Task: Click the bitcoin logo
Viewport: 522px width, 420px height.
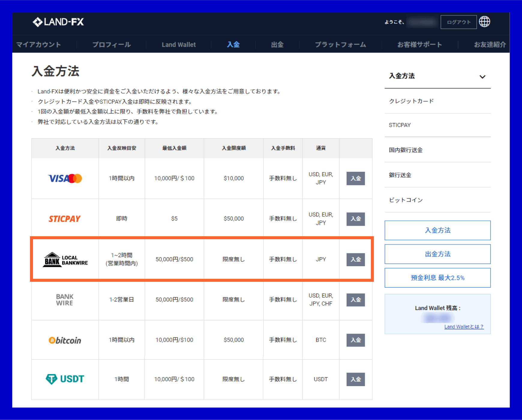Action: pos(65,340)
